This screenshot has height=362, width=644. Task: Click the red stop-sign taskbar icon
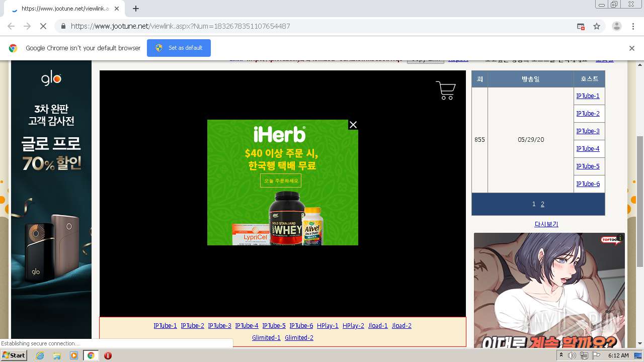click(x=108, y=355)
